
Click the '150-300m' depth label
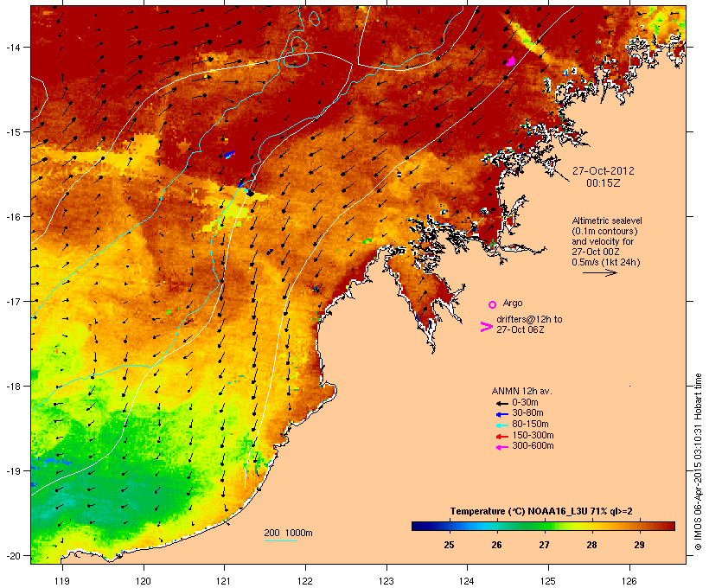[x=533, y=435]
